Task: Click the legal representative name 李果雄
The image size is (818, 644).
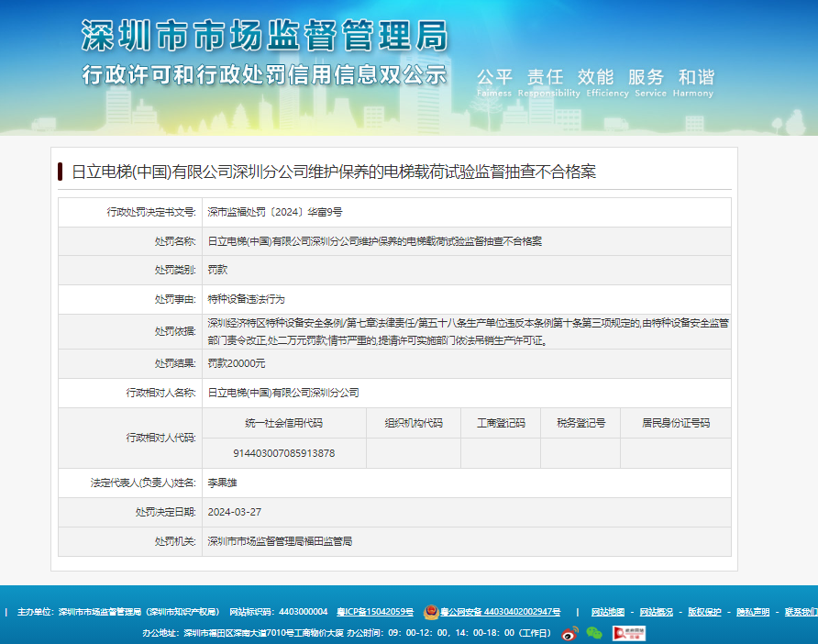Action: (222, 483)
